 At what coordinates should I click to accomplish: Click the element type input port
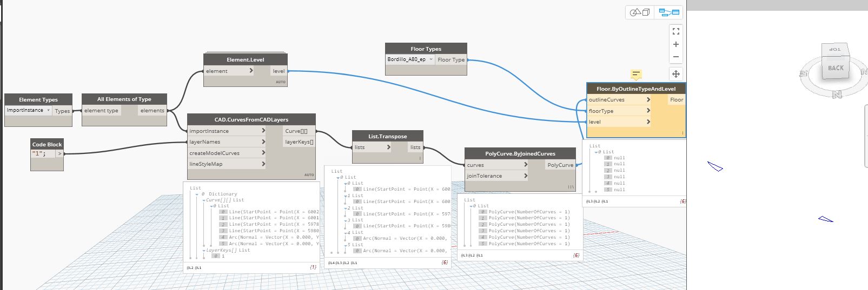pyautogui.click(x=102, y=110)
